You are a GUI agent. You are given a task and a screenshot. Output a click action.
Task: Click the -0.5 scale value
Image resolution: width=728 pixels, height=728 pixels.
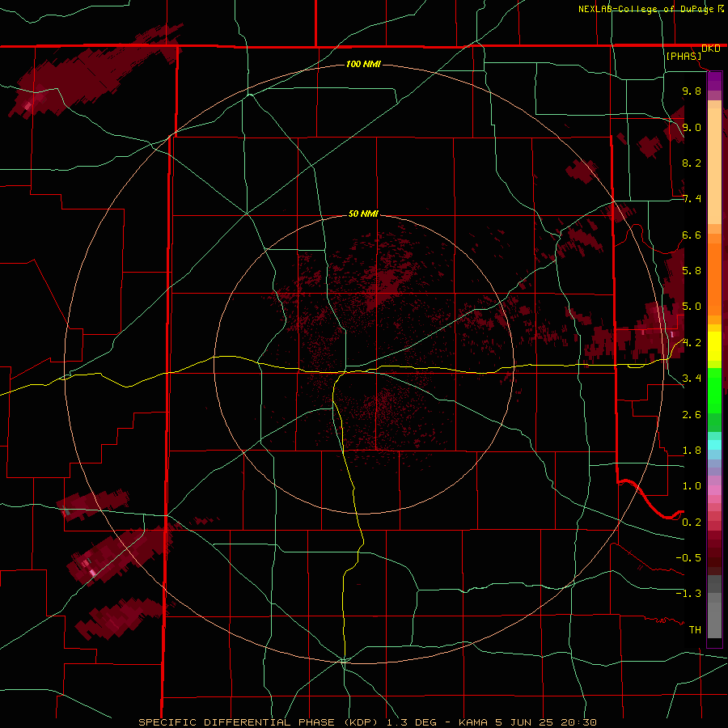coord(688,558)
